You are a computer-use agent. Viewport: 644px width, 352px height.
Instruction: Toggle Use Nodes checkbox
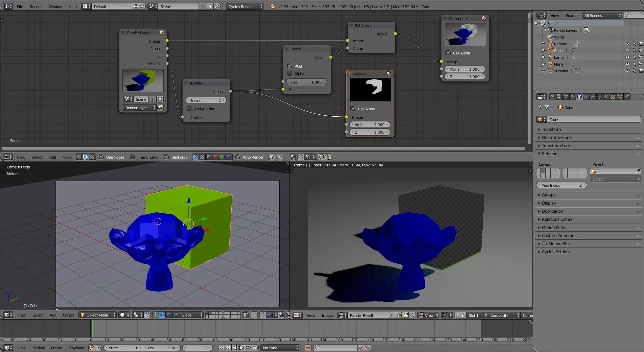coord(101,157)
